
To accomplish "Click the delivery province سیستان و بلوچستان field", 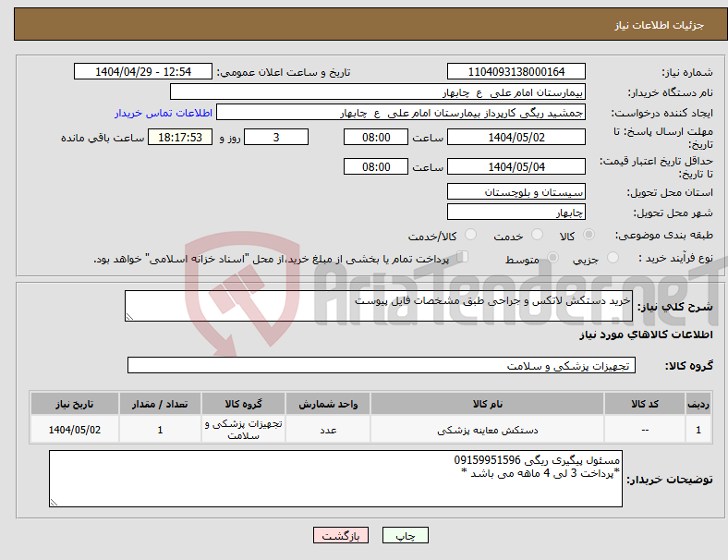I will (x=516, y=191).
